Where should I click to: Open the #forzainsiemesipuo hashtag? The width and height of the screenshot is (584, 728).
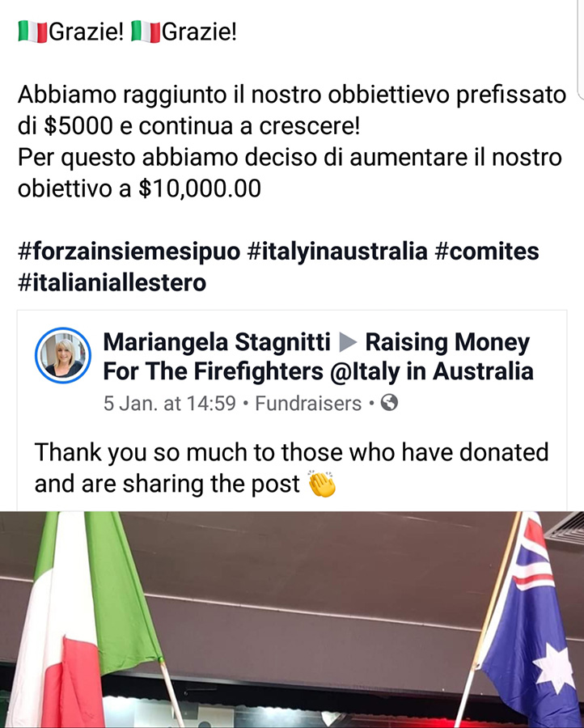pos(129,252)
